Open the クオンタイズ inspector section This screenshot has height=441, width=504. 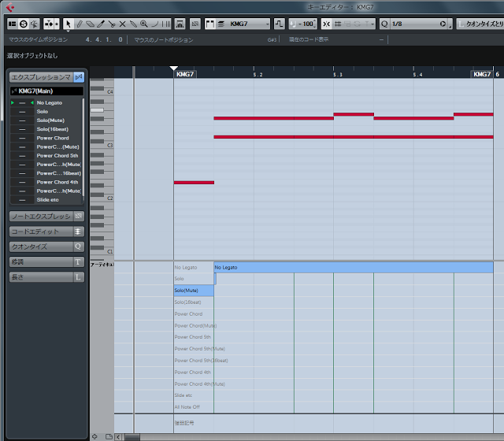[46, 246]
